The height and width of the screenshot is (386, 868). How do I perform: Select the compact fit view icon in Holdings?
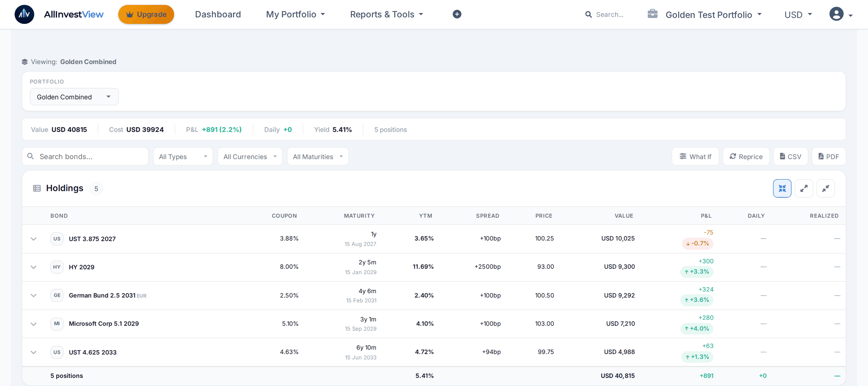[782, 188]
